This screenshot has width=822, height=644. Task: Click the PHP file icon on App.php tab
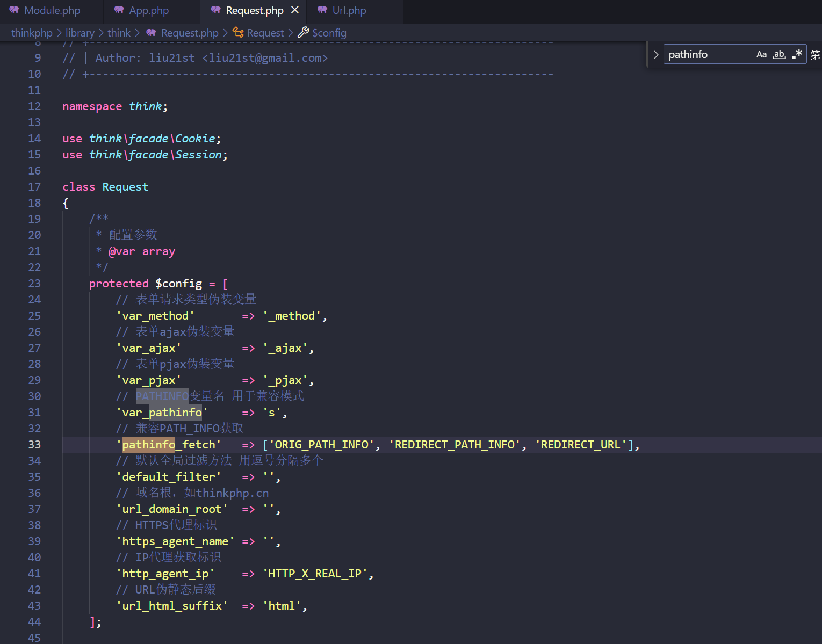(x=119, y=10)
